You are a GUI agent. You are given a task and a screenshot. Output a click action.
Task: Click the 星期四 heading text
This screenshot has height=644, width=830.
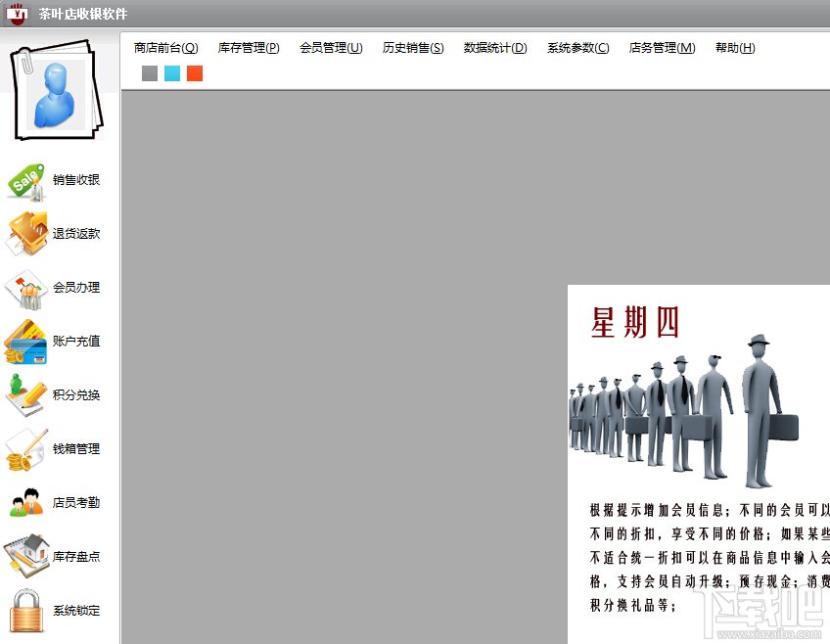click(x=634, y=322)
